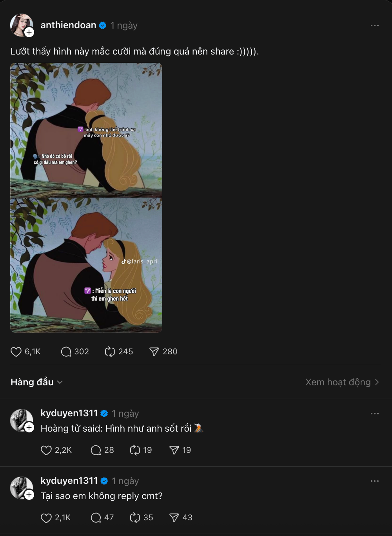Screen dimensions: 392x536
Task: Follow kyduyen1311 via first reply's plus badge
Action: pos(29,427)
